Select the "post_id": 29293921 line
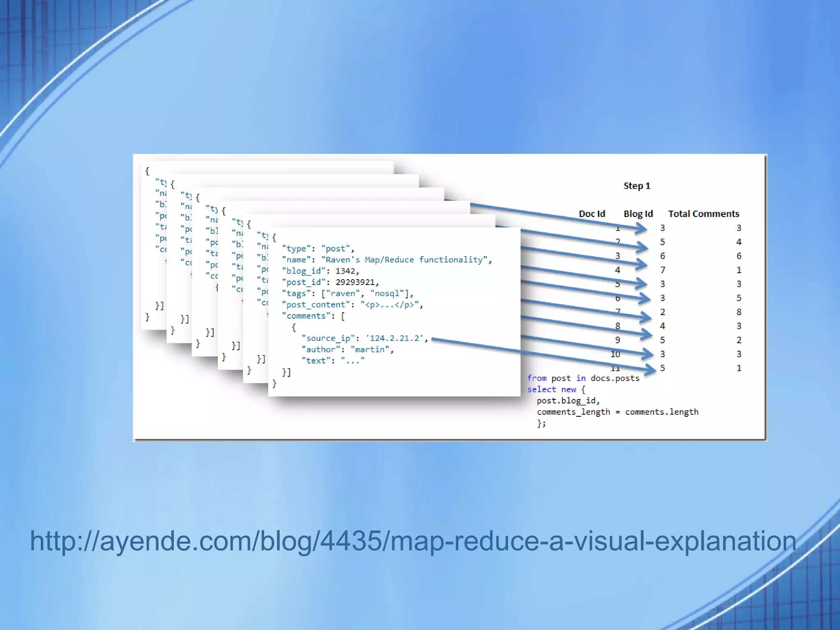 [x=330, y=282]
